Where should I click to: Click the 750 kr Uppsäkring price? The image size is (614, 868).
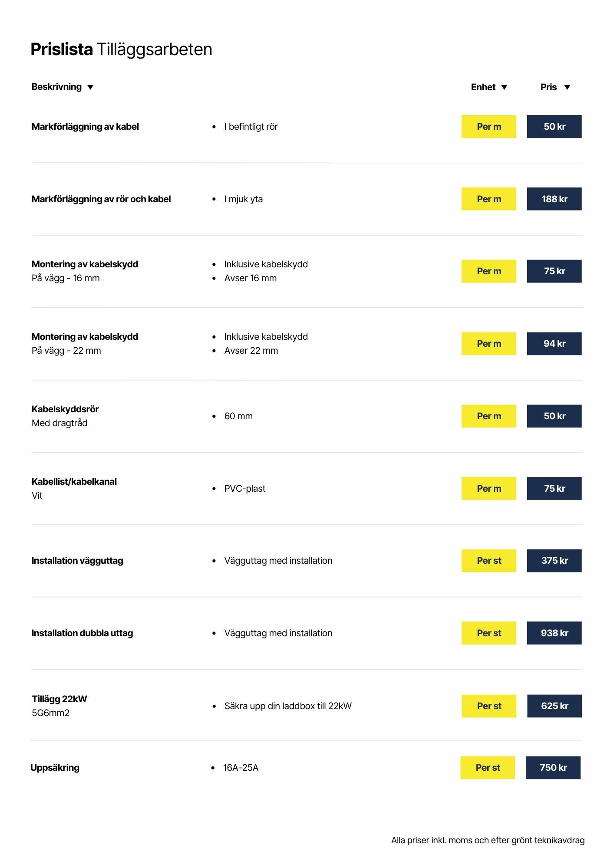[553, 767]
